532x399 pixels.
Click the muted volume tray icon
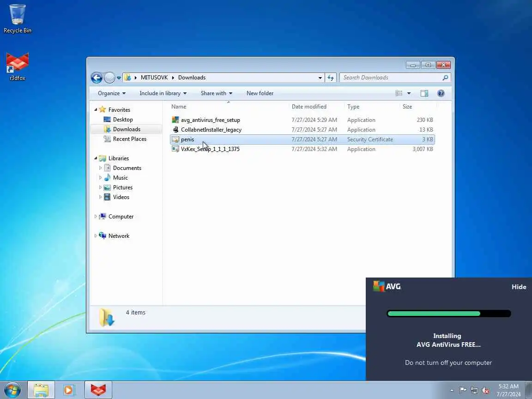[x=485, y=391]
